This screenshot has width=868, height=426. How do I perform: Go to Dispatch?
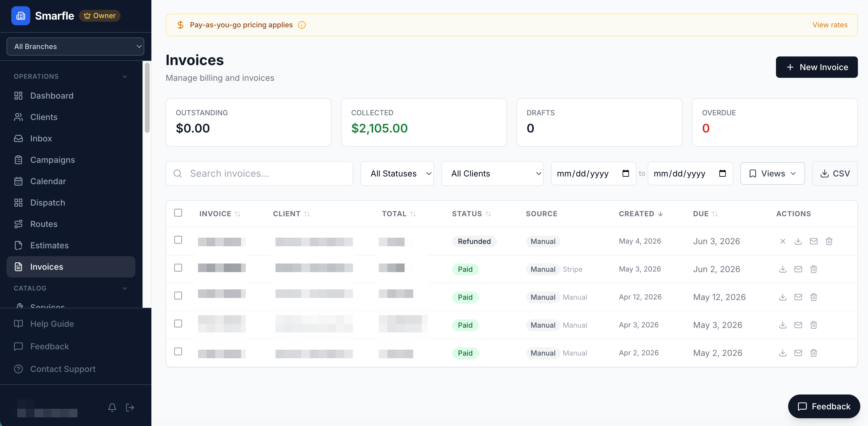coord(71,203)
